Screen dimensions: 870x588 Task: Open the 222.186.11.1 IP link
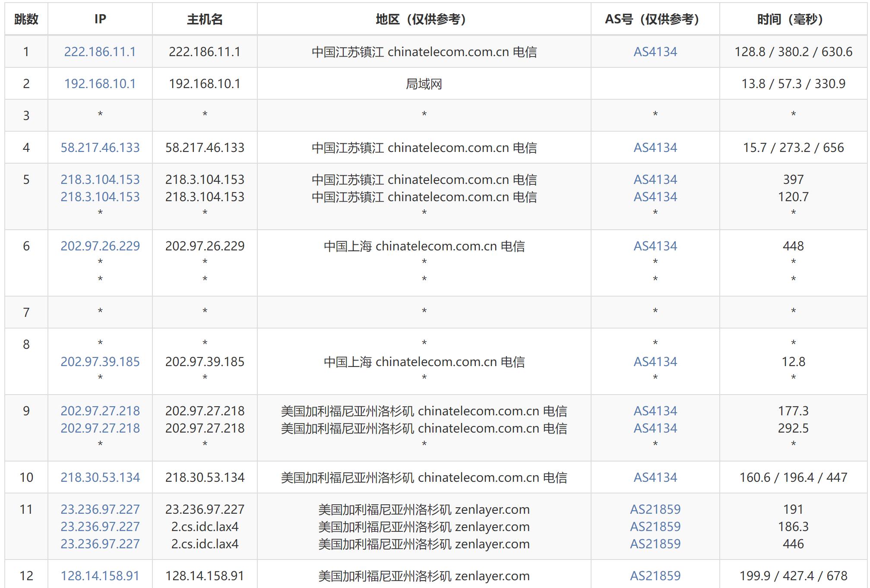point(100,52)
